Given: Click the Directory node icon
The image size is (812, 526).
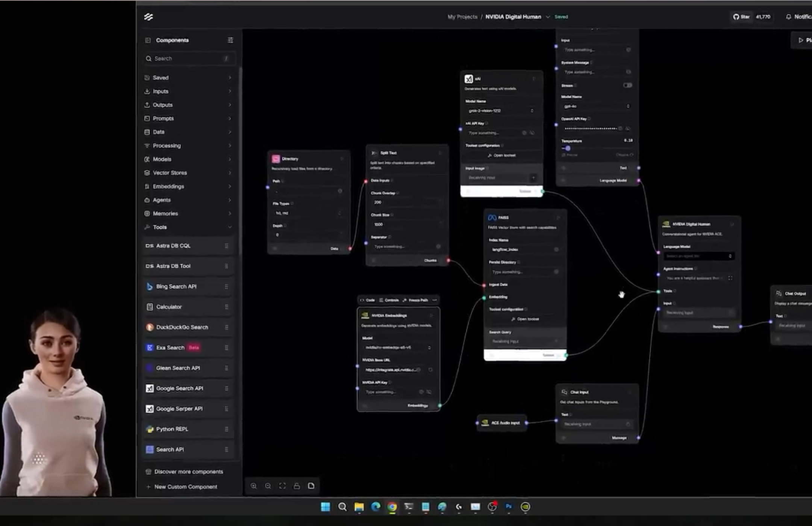Looking at the screenshot, I should click(x=276, y=159).
